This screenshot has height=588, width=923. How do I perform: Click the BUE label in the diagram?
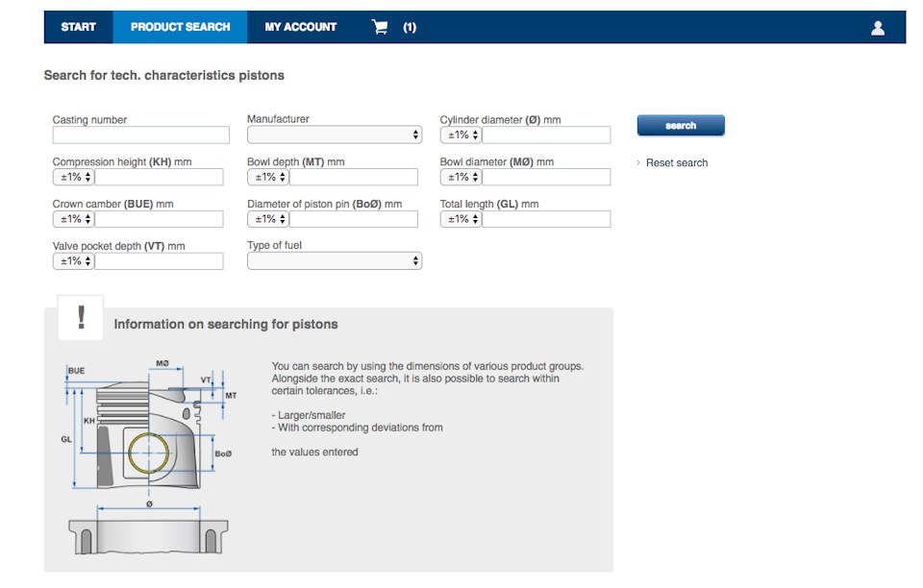pyautogui.click(x=77, y=371)
